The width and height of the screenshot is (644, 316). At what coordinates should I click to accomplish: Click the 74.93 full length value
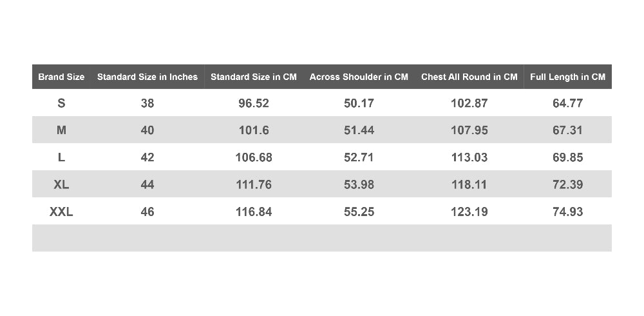coord(568,212)
